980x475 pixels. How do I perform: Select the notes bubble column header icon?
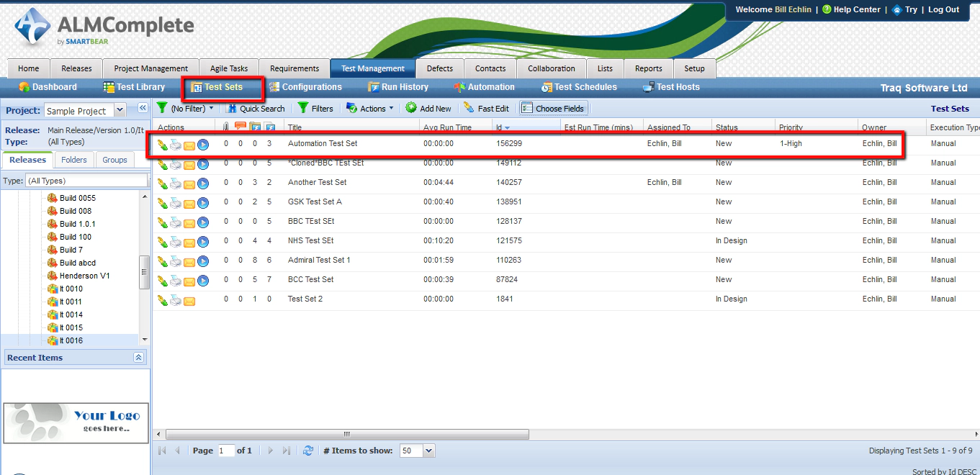240,125
